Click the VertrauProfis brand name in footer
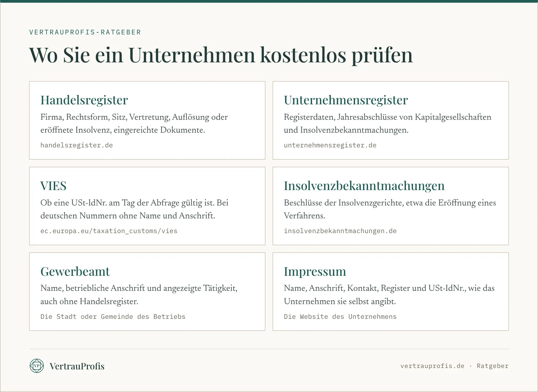 pos(77,366)
